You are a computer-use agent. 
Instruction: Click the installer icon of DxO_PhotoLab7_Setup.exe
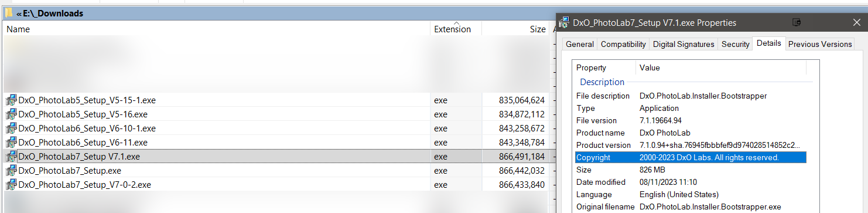[11, 171]
